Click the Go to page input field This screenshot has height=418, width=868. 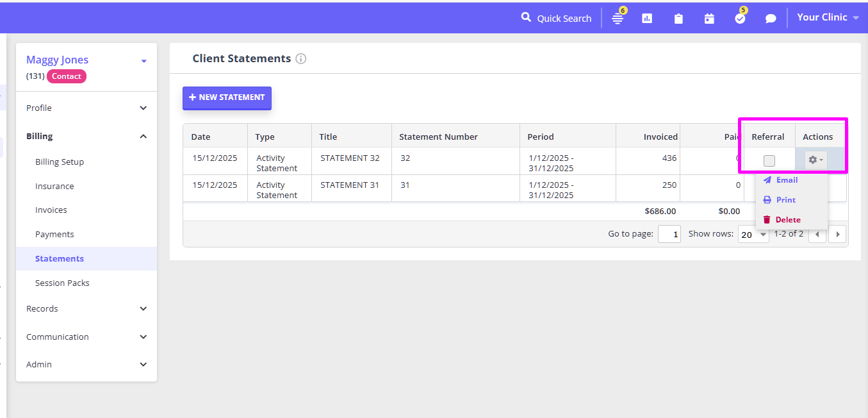pos(669,235)
